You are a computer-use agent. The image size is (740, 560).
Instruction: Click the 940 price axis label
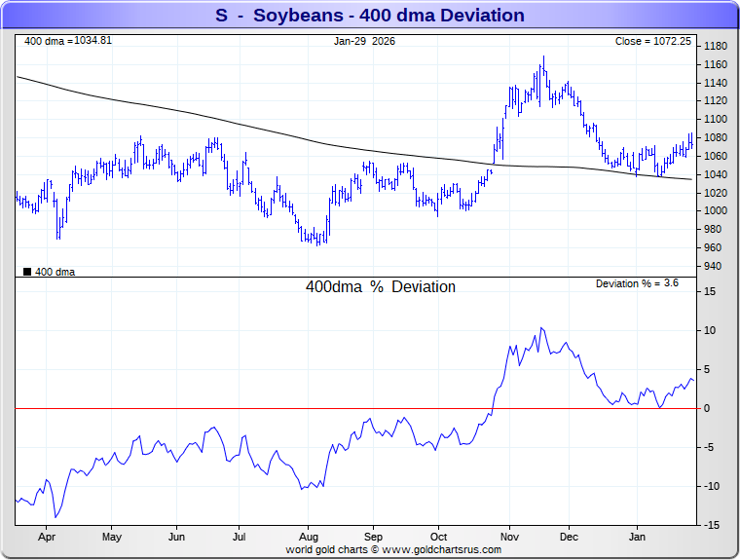coord(713,266)
